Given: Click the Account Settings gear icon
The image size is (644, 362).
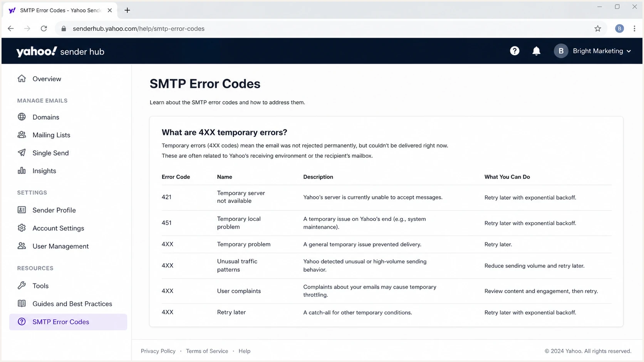Looking at the screenshot, I should 22,228.
